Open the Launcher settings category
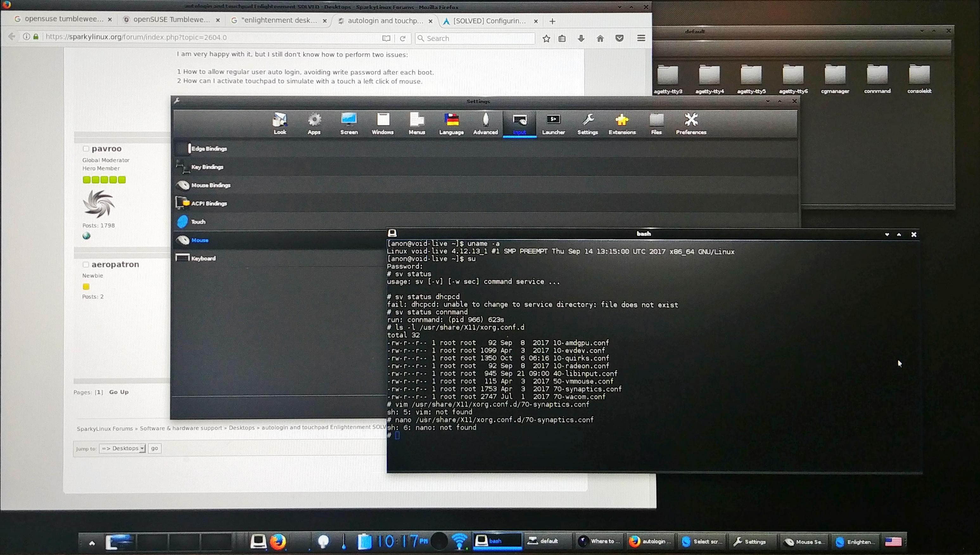This screenshot has width=980, height=555. (x=553, y=124)
